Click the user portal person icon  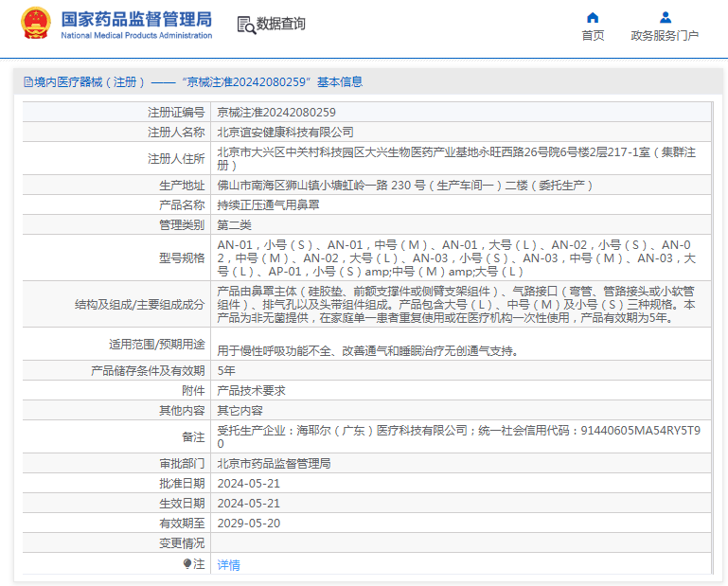coord(666,18)
